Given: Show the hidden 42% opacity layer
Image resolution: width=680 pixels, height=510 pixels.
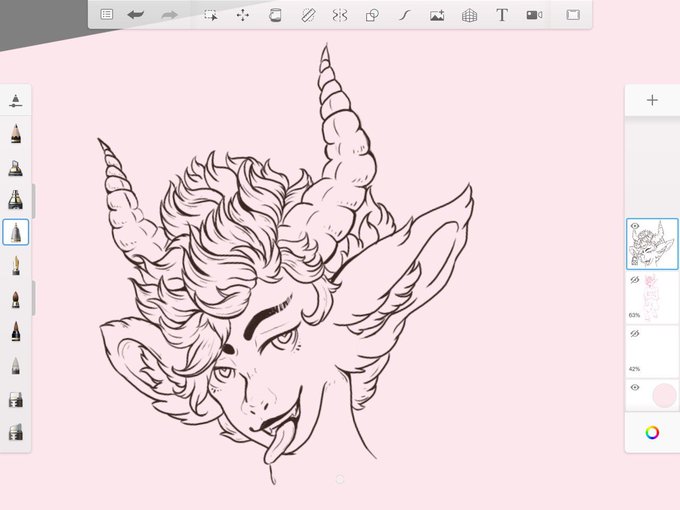Looking at the screenshot, I should coord(635,333).
